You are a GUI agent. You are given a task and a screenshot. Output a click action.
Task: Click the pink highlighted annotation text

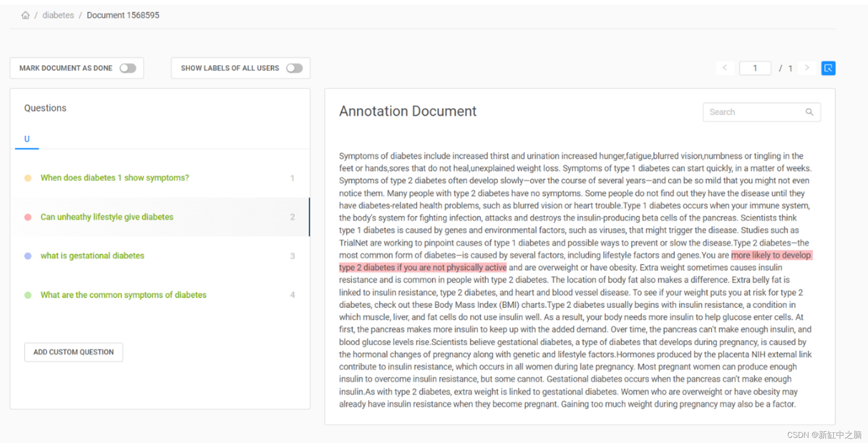423,268
